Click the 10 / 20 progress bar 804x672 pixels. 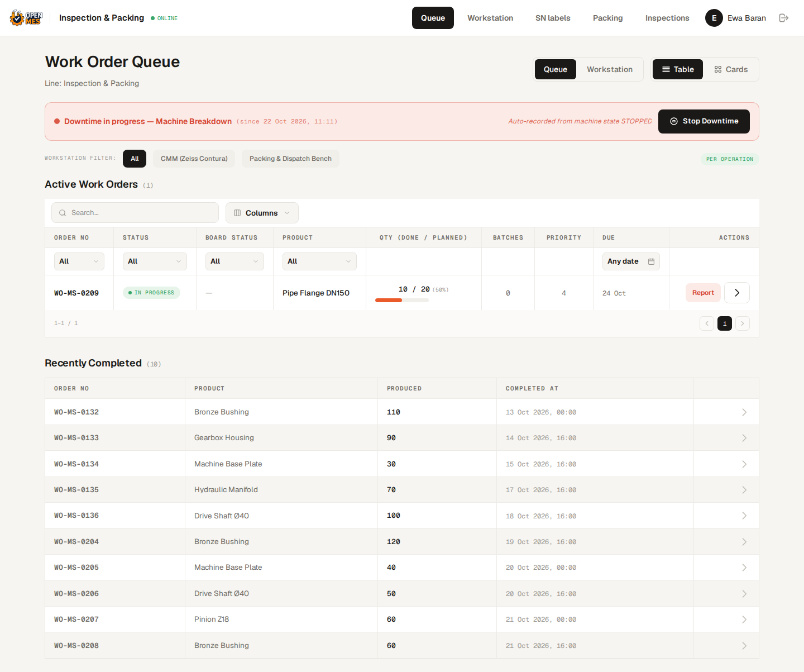402,301
